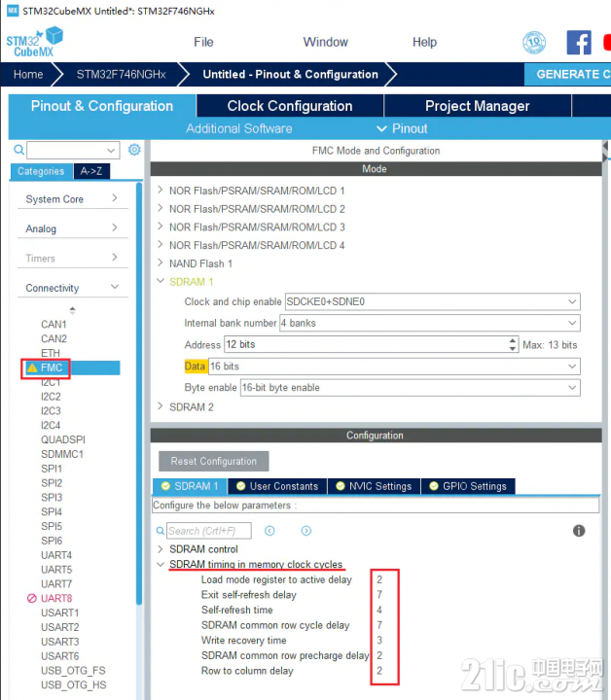Open the ST 10-year anniversary badge icon
This screenshot has width=611, height=700.
pyautogui.click(x=534, y=43)
